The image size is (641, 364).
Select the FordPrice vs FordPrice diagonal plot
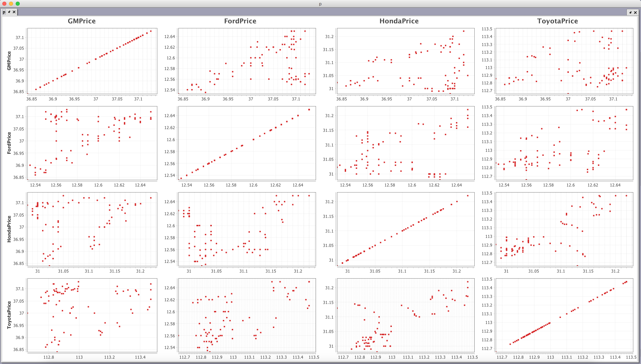point(247,143)
